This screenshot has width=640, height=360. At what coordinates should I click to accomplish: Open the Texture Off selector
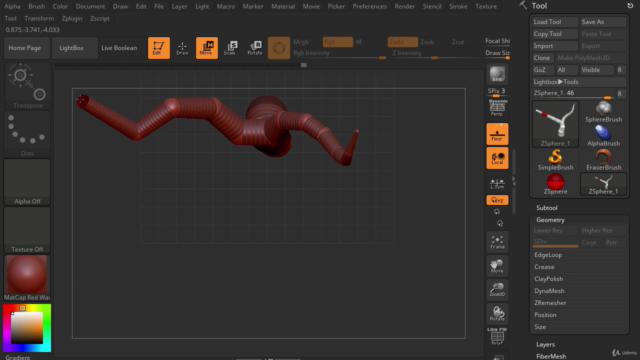(27, 230)
